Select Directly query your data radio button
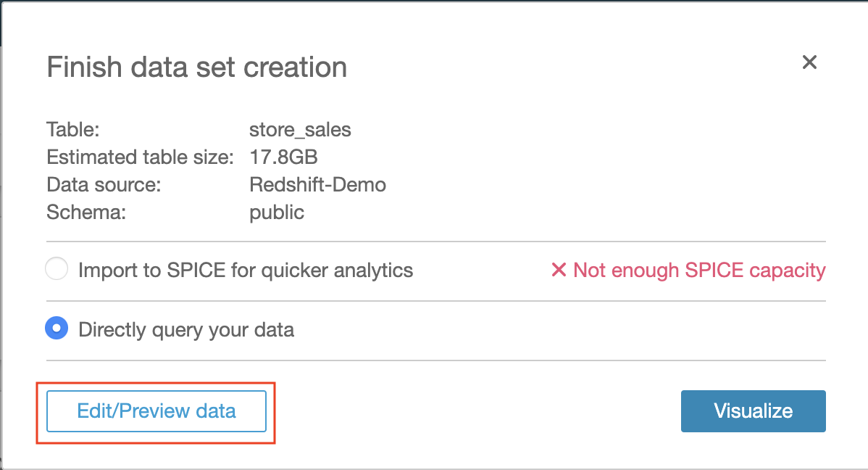This screenshot has width=868, height=470. click(x=57, y=330)
